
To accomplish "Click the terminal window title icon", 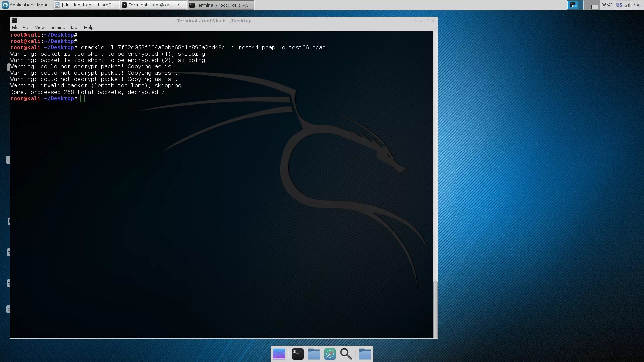I will (14, 20).
